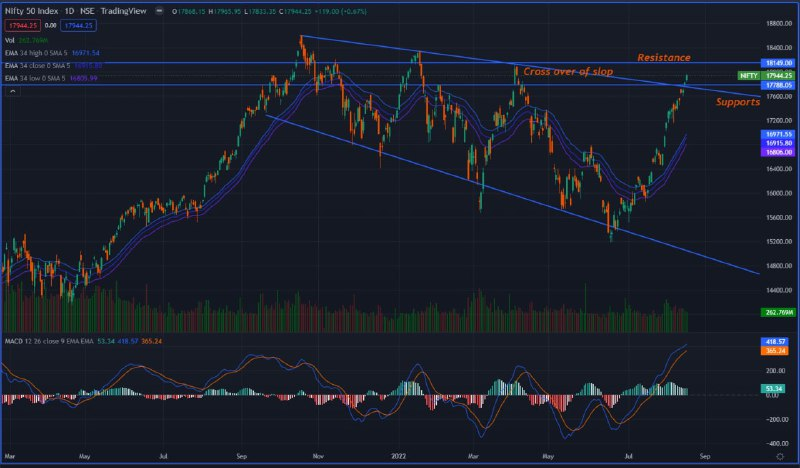This screenshot has height=468, width=800.
Task: Select the Vol indicator legend
Action: point(27,40)
